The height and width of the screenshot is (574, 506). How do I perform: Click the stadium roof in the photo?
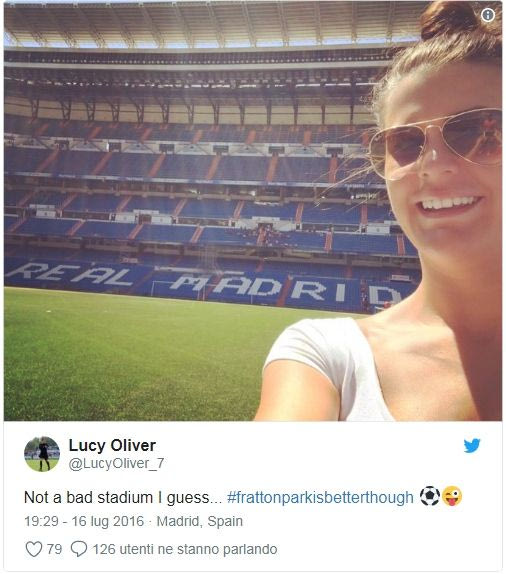[212, 24]
